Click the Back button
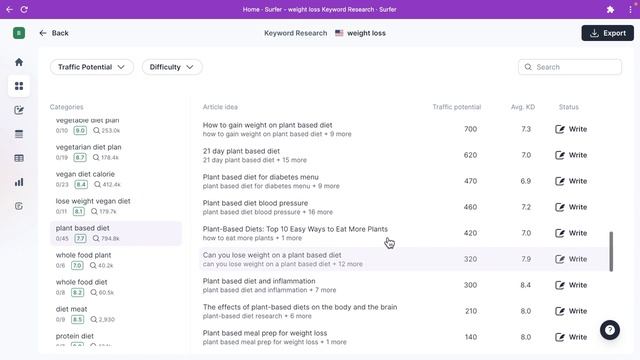Viewport: 640px width, 360px height. 54,33
